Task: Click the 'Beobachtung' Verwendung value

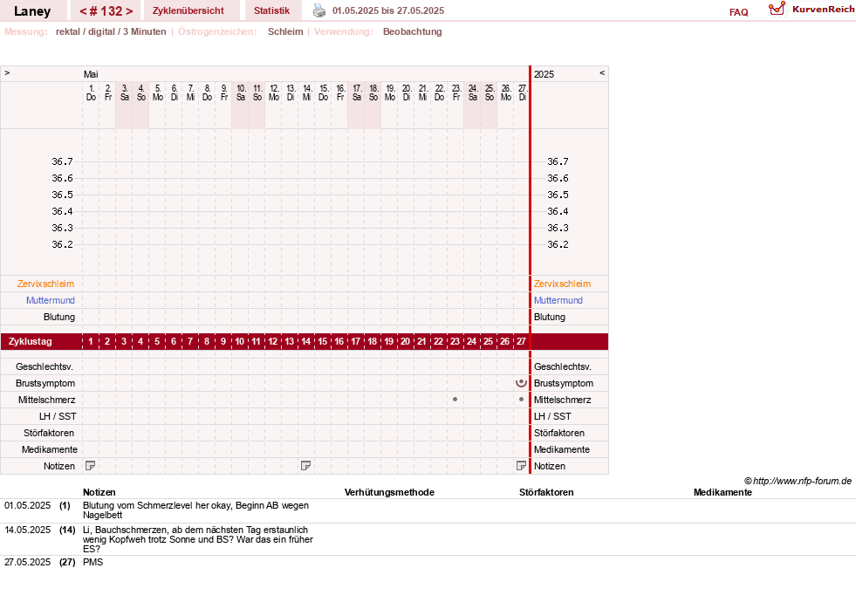Action: 412,31
